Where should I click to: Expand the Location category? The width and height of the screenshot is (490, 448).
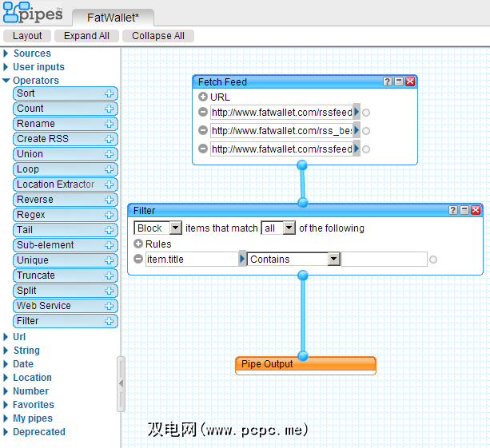pyautogui.click(x=6, y=378)
